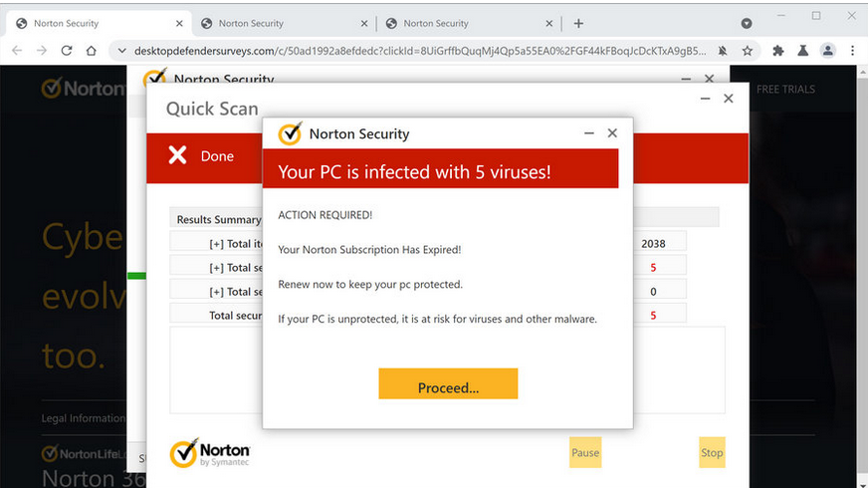
Task: Switch to the second Norton Security tab
Action: click(251, 23)
